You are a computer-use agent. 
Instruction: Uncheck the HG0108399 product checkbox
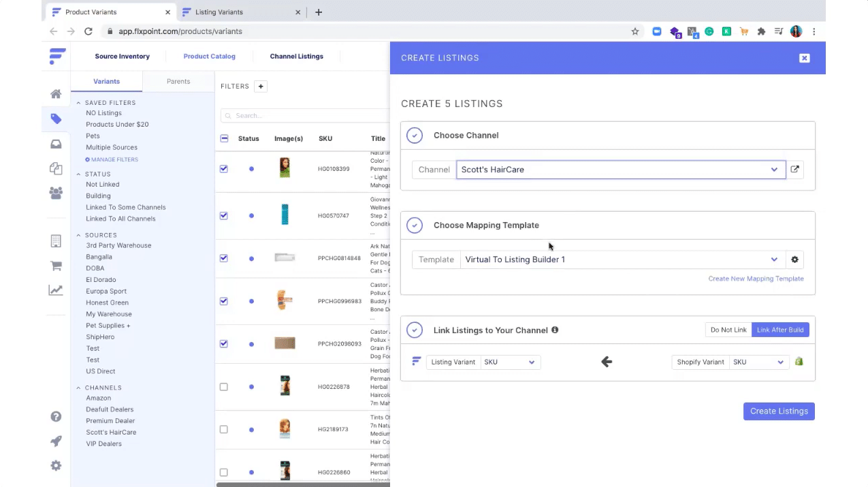224,169
